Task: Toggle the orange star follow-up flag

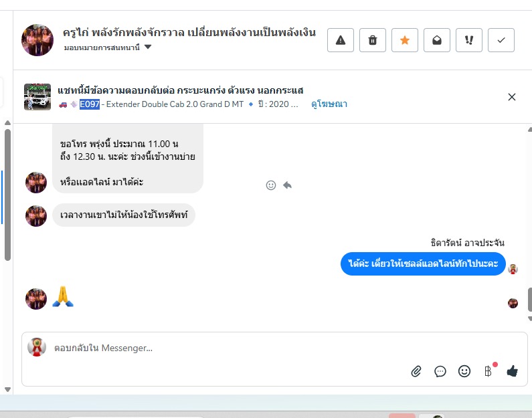Action: tap(404, 40)
